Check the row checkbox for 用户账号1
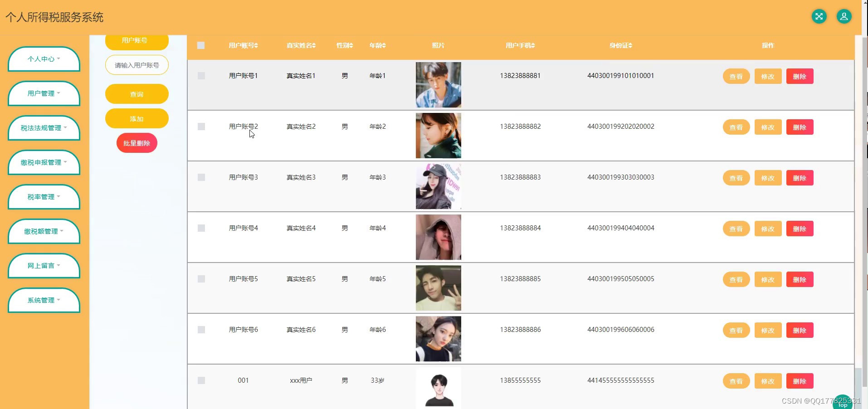The image size is (868, 409). [x=201, y=76]
